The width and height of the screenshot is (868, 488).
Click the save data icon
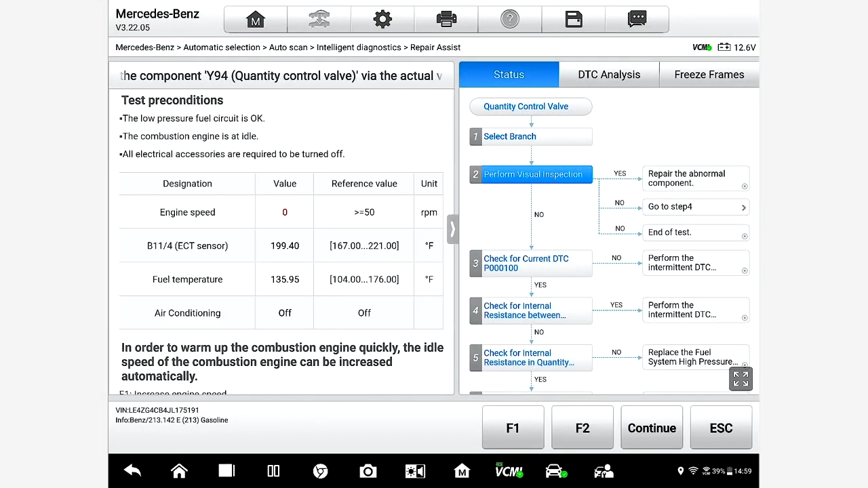tap(574, 20)
